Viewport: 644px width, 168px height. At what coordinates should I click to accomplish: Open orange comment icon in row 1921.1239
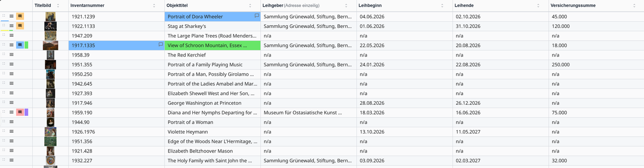[x=20, y=16]
